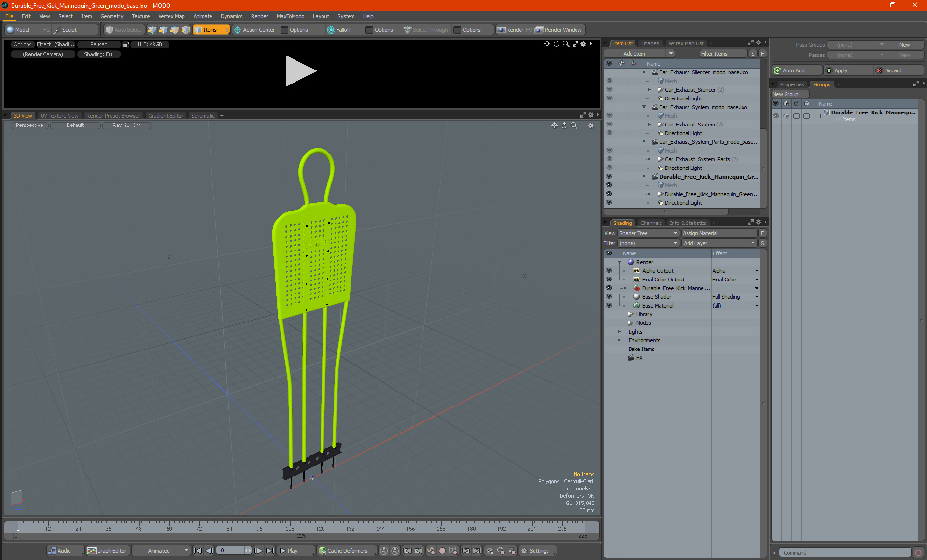Switch to the Images tab

[650, 43]
